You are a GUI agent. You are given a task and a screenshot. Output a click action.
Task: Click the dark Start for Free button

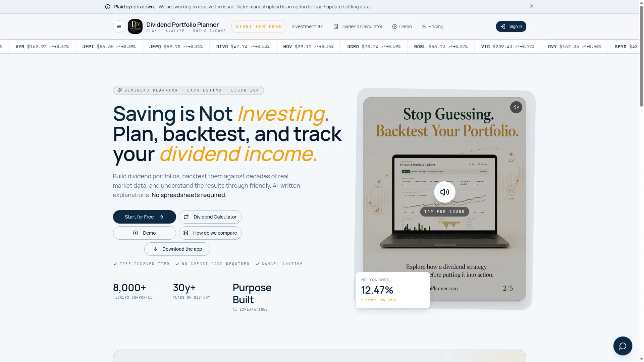[144, 217]
